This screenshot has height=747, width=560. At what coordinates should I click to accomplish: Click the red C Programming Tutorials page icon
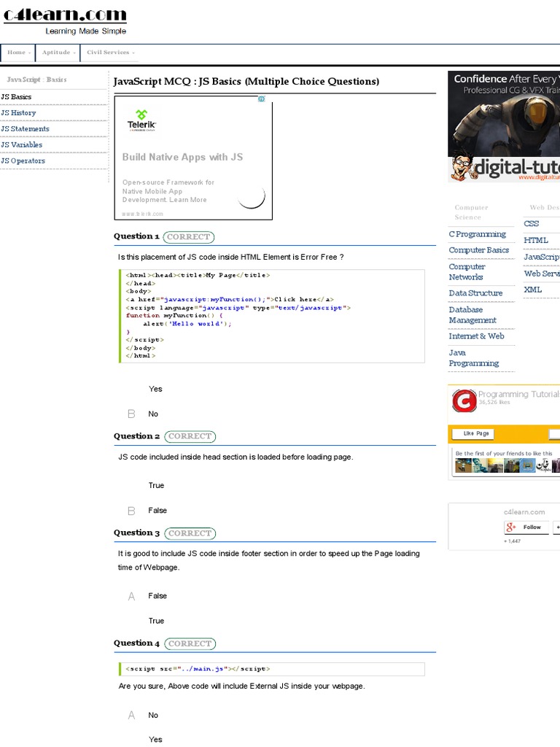pyautogui.click(x=464, y=400)
